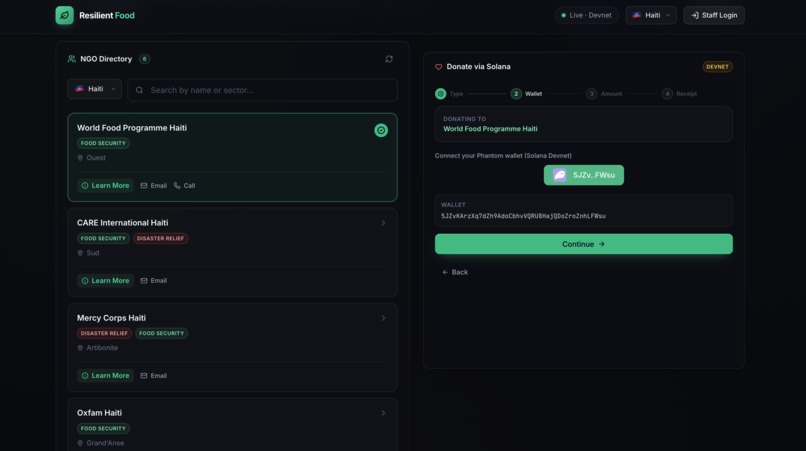Click the step 3 Amount circle
Screen dimensions: 806x451
click(592, 94)
